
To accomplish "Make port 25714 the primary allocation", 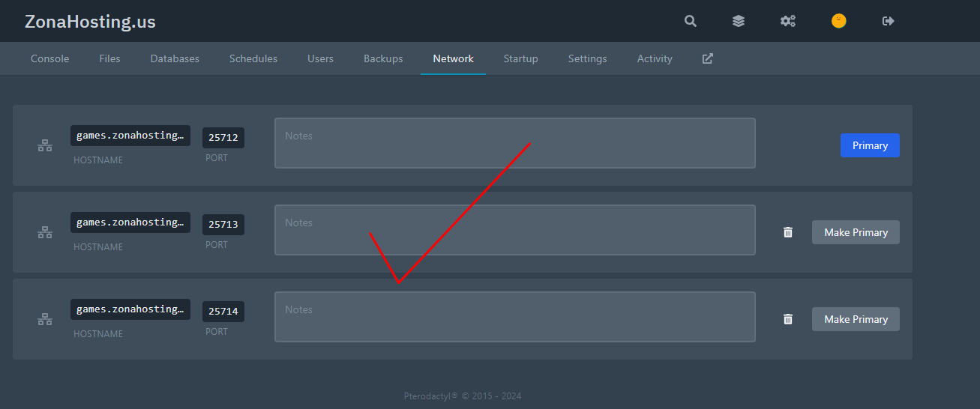I will (x=856, y=319).
